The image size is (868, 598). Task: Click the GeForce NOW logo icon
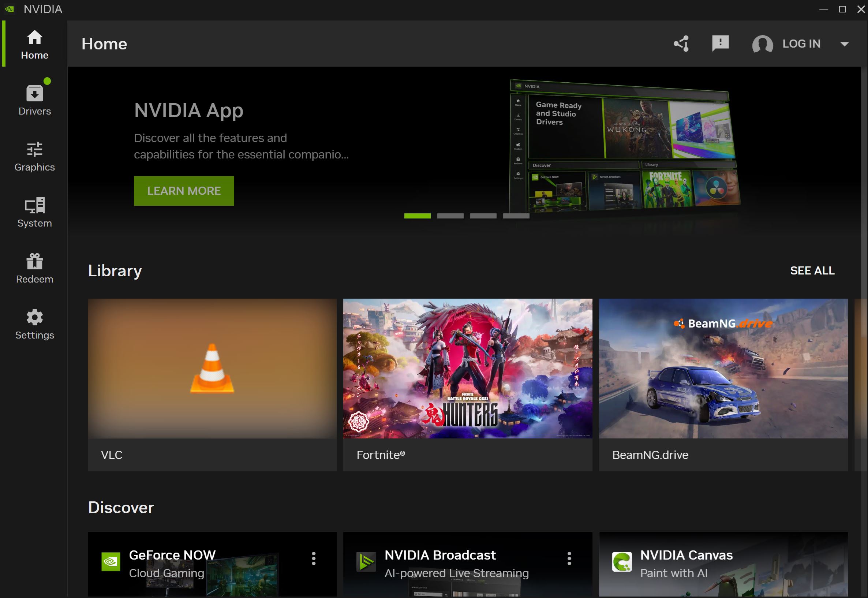point(111,561)
